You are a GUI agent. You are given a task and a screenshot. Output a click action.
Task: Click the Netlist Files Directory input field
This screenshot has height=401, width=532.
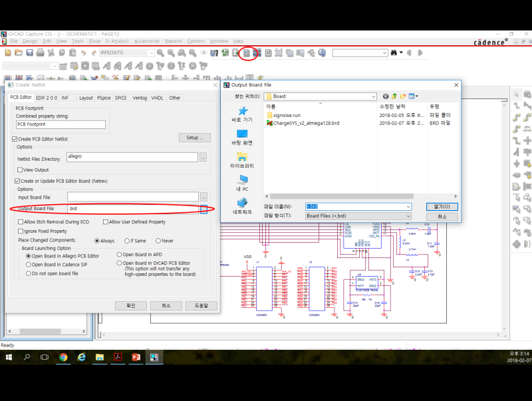click(x=131, y=158)
